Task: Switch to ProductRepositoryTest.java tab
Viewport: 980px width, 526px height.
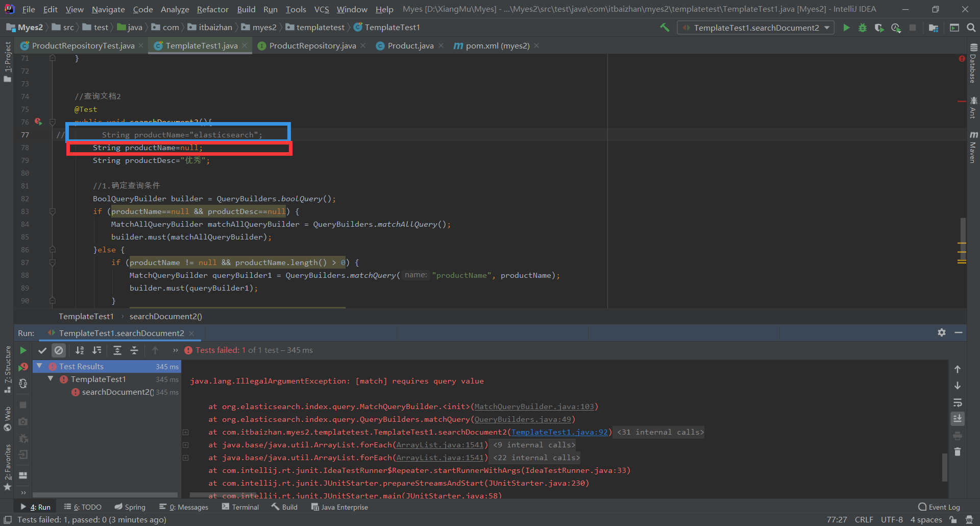Action: click(x=82, y=46)
